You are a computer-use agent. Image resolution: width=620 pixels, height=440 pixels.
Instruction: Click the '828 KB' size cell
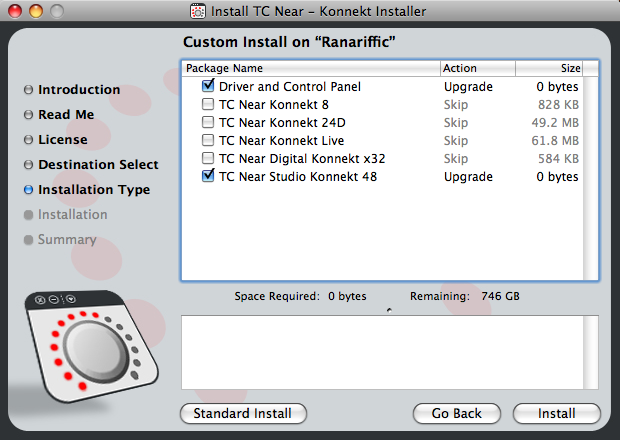pyautogui.click(x=558, y=105)
